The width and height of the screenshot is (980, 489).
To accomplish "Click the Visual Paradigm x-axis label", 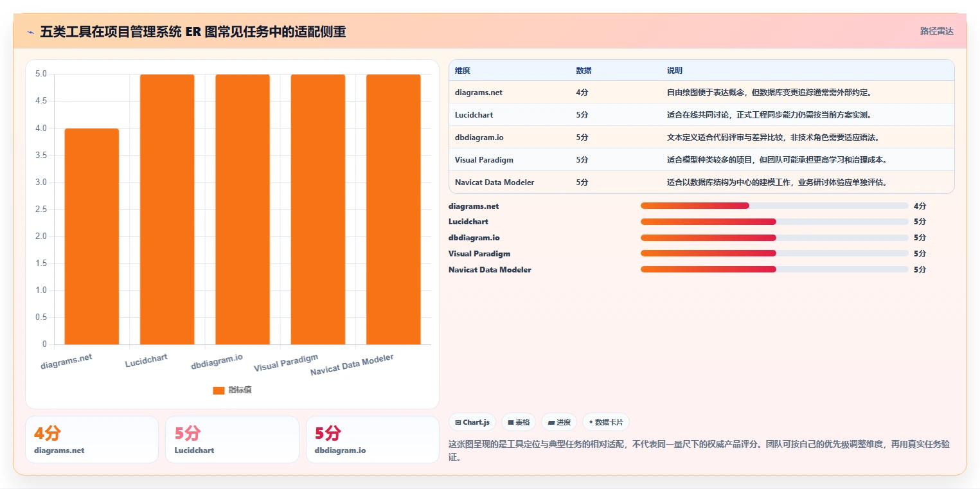I will click(x=286, y=363).
